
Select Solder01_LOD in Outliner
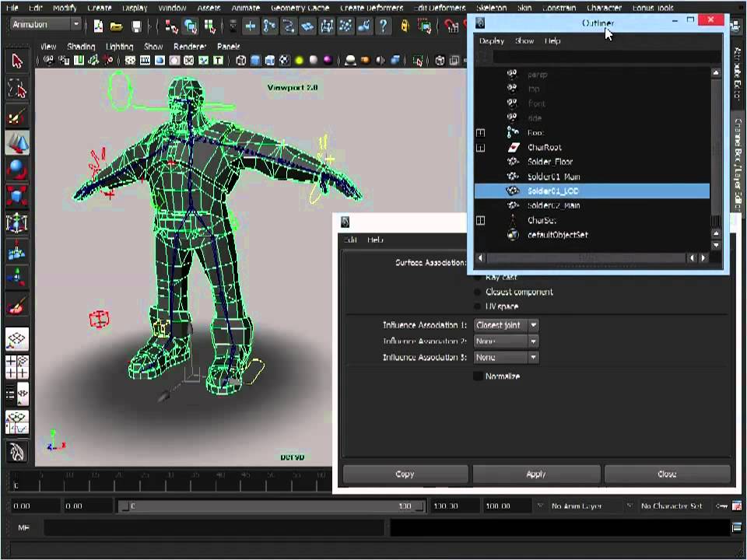coord(591,191)
